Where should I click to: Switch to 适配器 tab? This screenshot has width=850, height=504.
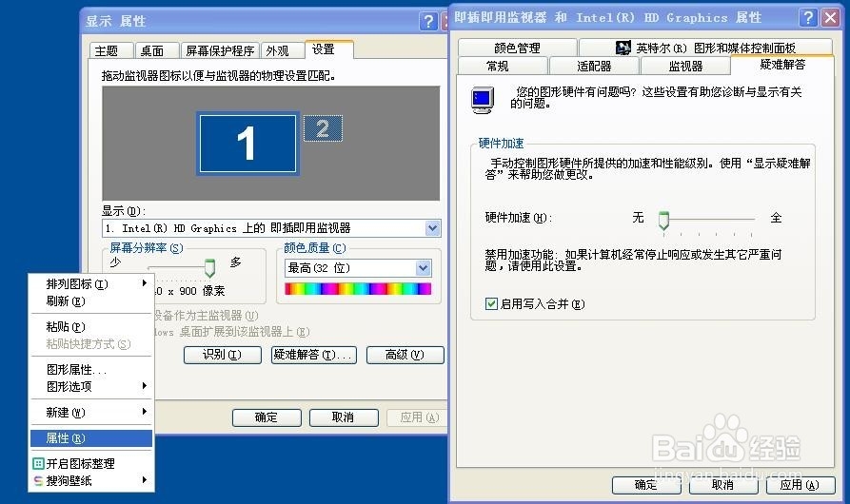pos(594,66)
